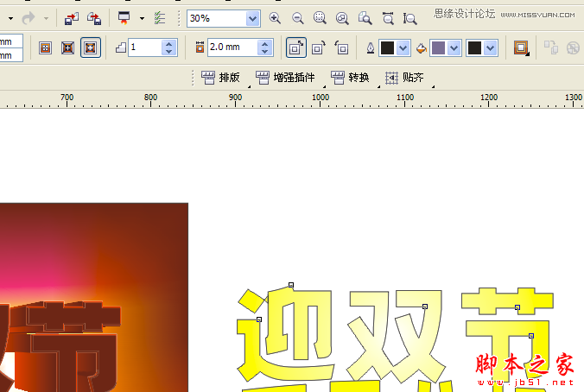Click the Redo arrow icon

click(29, 18)
